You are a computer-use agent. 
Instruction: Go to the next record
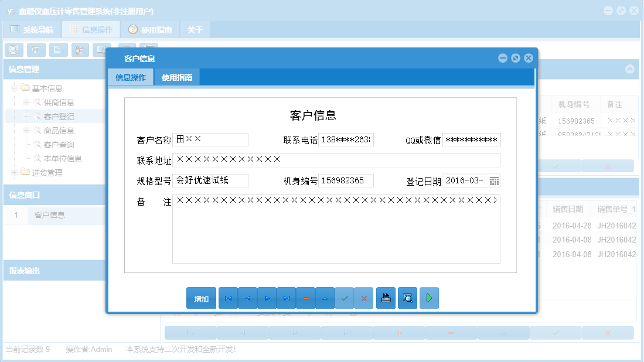coord(267,298)
